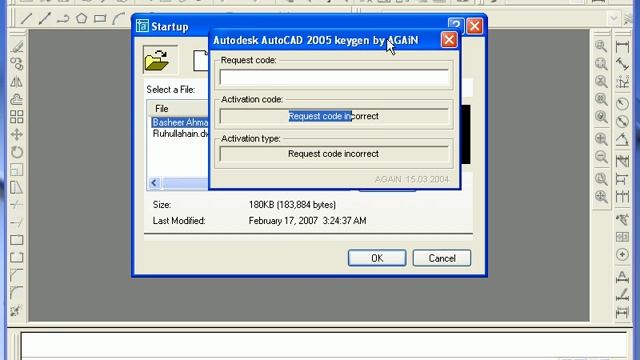The image size is (640, 360).
Task: Select the Copy Object tool
Action: [17, 64]
